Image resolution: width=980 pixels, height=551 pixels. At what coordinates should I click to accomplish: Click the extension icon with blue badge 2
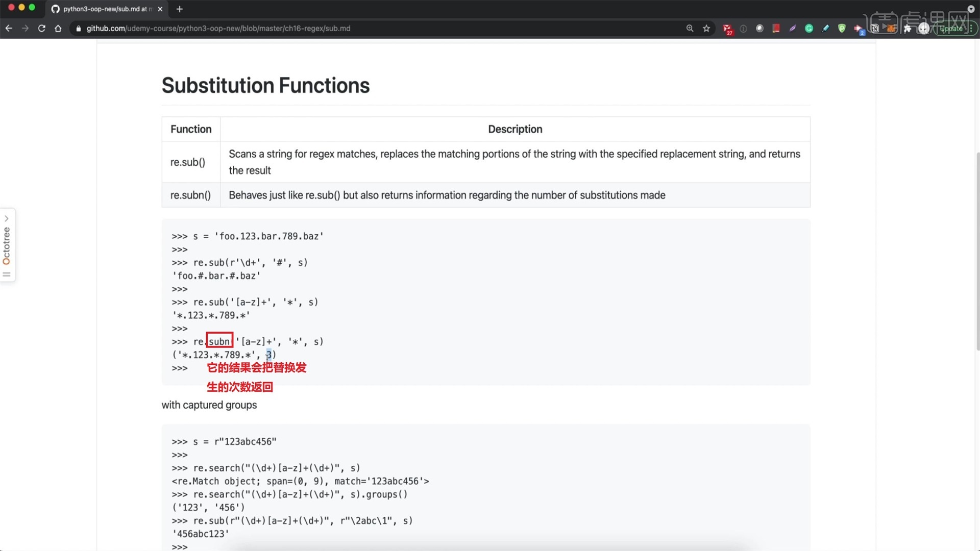coord(857,29)
